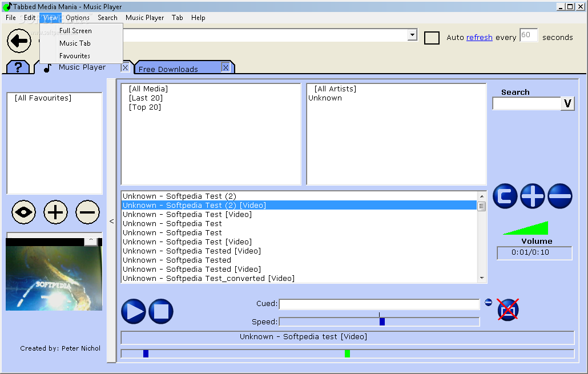The image size is (588, 374).
Task: Open the Tab menu
Action: 178,18
